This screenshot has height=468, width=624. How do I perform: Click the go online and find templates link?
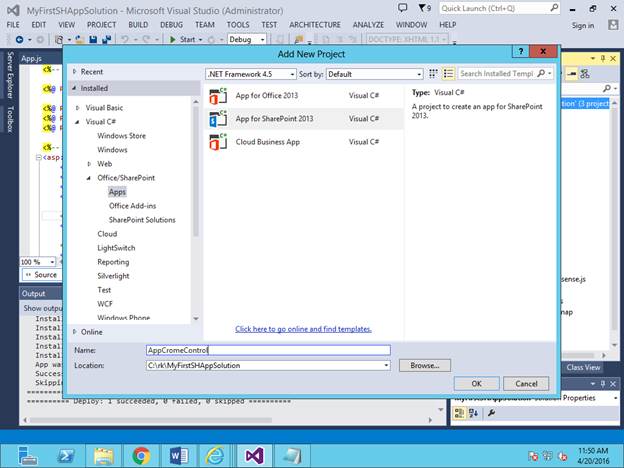pos(303,329)
